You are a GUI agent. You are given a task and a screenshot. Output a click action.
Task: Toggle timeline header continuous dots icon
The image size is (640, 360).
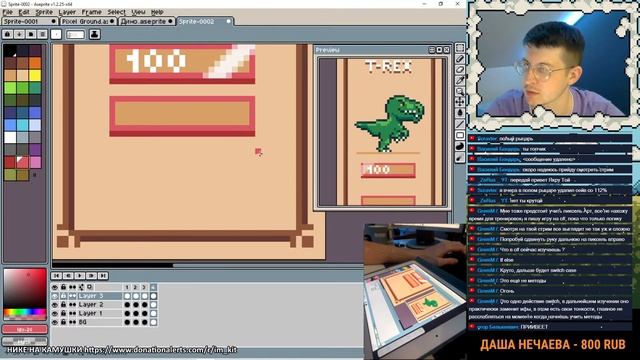click(72, 287)
